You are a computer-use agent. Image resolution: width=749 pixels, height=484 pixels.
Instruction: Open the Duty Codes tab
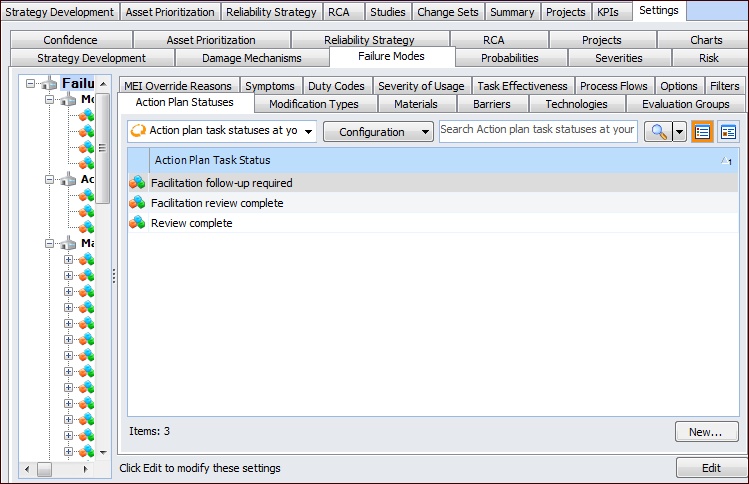336,86
